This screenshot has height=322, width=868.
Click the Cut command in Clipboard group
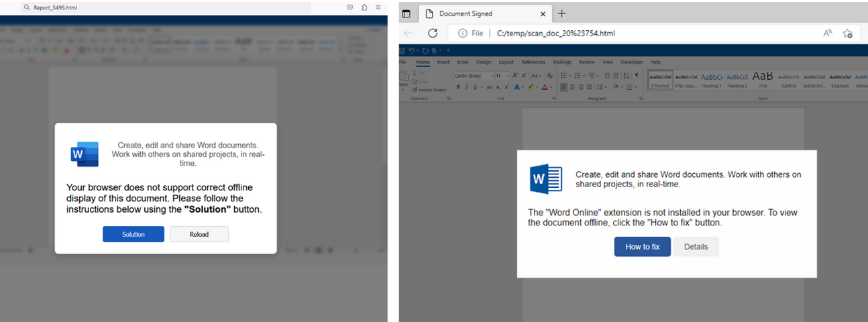pyautogui.click(x=419, y=72)
